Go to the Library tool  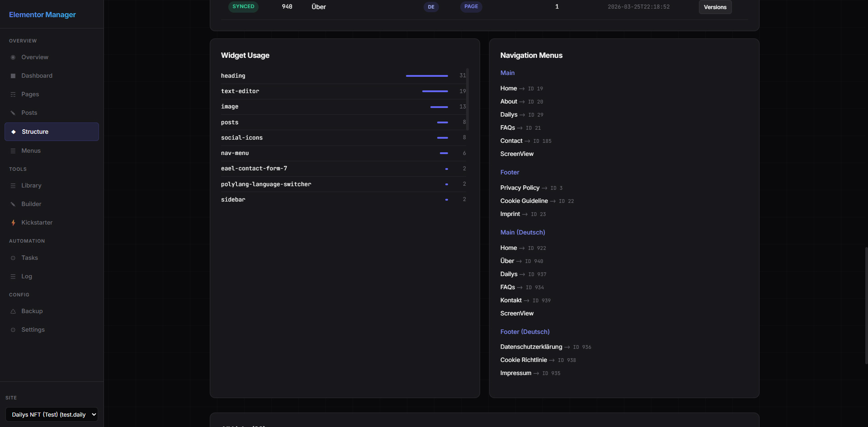(31, 186)
